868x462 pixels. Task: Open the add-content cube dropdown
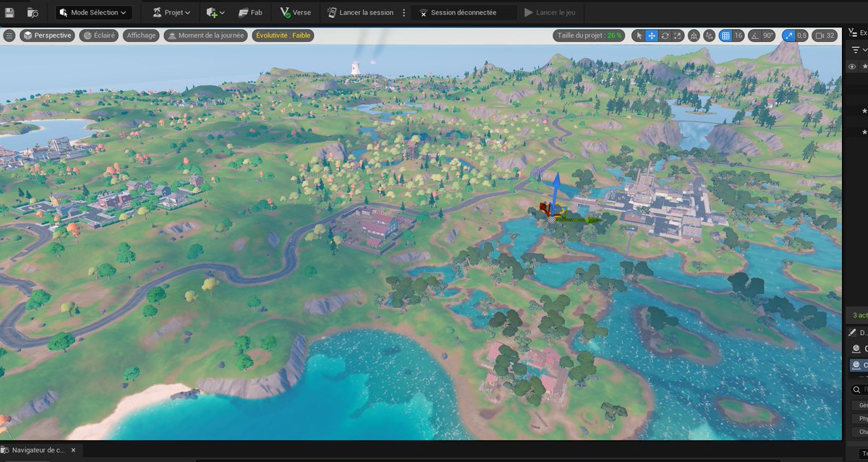click(x=216, y=12)
